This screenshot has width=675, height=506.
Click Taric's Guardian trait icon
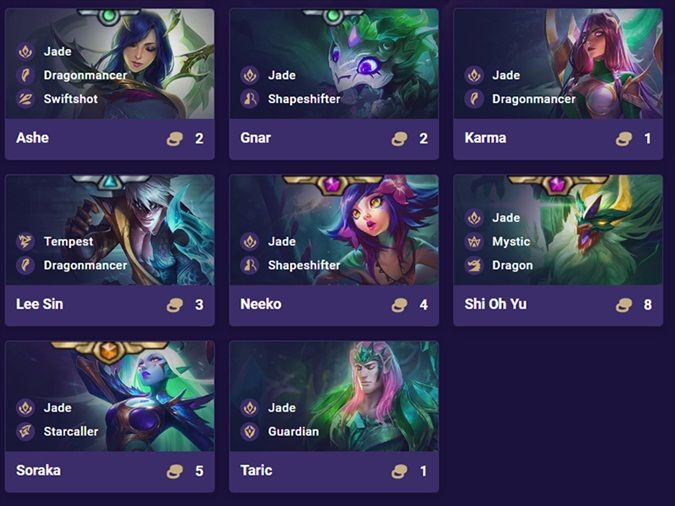coord(250,431)
